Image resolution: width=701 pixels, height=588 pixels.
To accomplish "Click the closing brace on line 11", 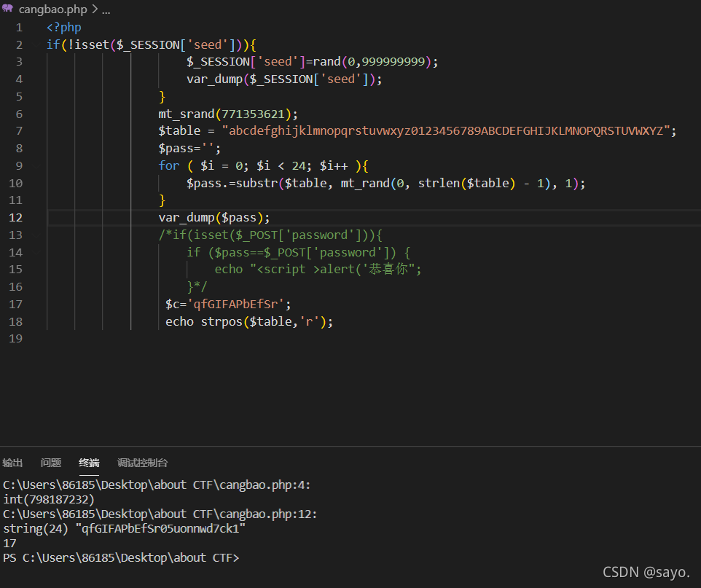I will click(162, 200).
